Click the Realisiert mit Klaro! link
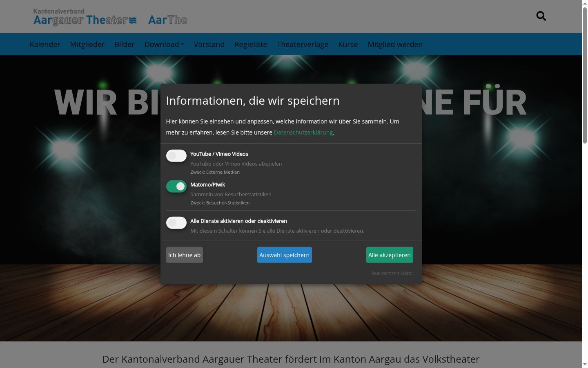 tap(392, 273)
